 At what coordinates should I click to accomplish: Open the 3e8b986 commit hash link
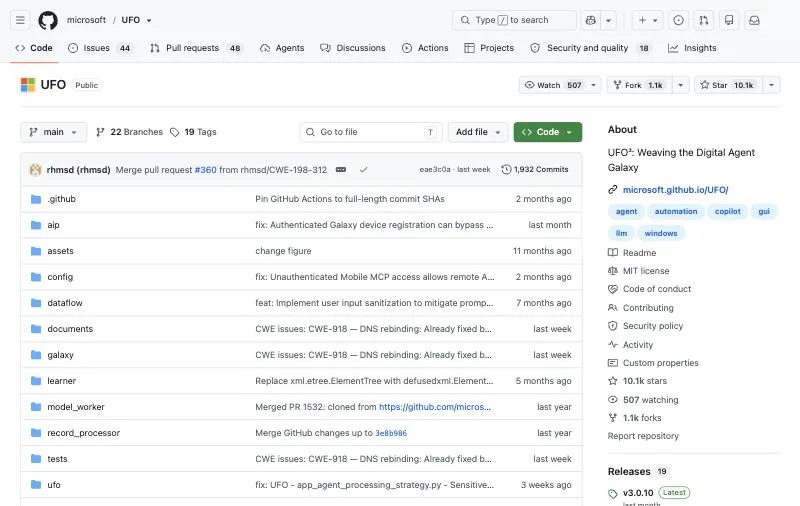(x=391, y=433)
